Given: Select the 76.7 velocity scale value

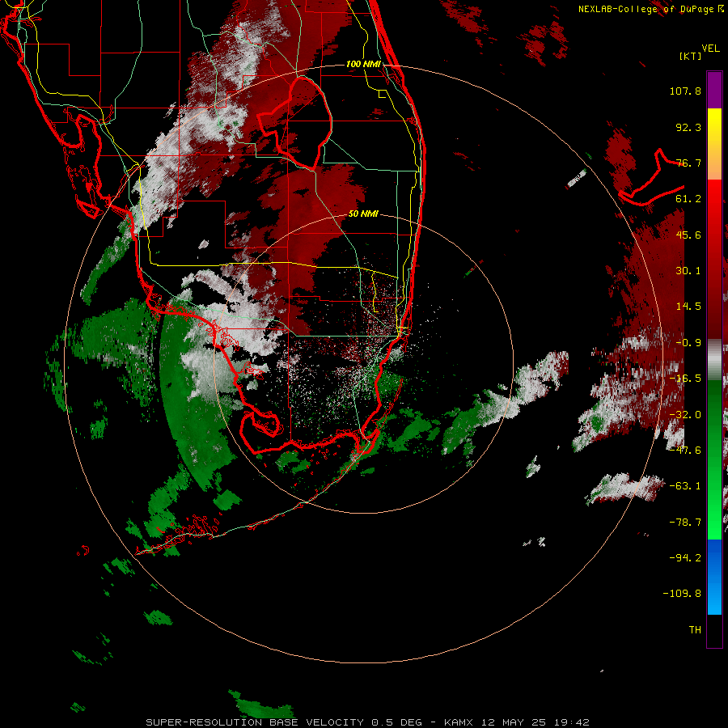Looking at the screenshot, I should click(688, 163).
